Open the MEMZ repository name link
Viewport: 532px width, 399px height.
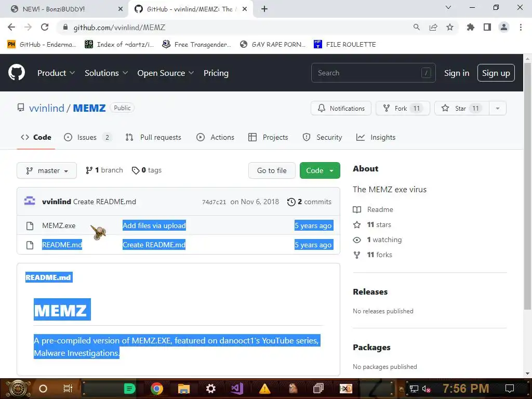point(89,108)
